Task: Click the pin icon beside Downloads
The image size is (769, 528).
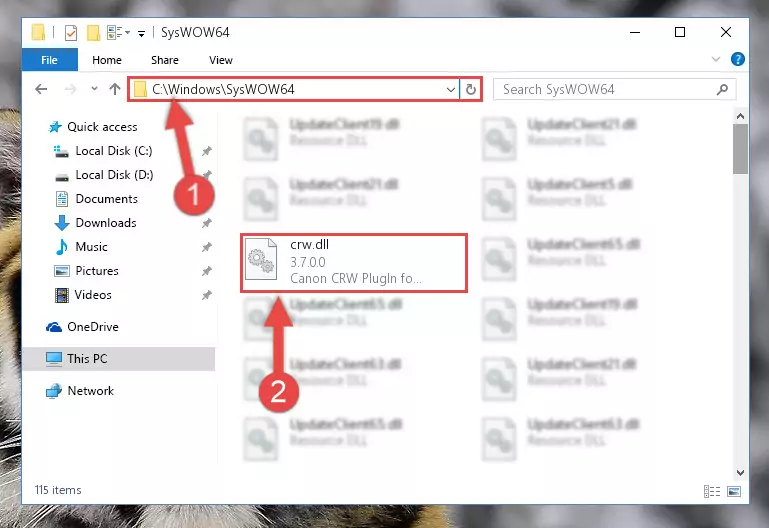Action: coord(206,223)
